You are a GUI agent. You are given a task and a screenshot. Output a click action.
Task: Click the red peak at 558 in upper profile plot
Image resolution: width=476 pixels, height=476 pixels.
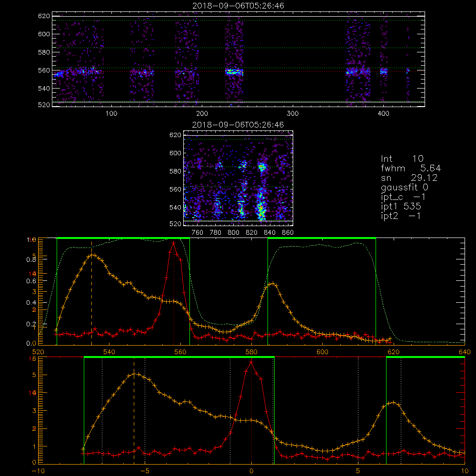coord(173,243)
